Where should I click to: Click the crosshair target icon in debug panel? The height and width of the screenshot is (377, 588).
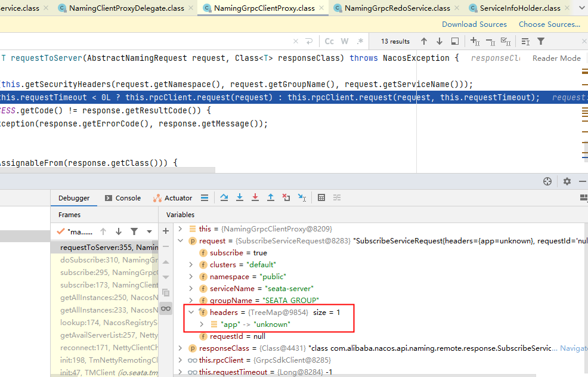547,181
